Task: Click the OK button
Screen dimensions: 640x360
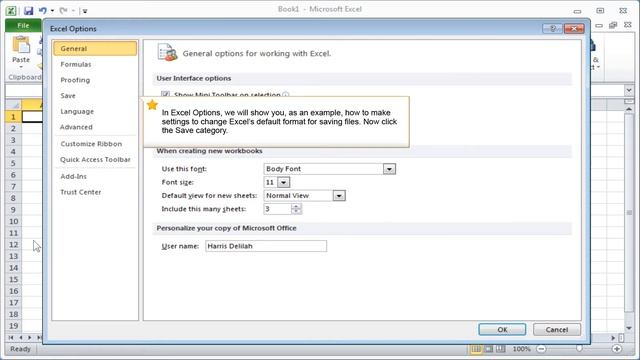Action: click(x=502, y=329)
